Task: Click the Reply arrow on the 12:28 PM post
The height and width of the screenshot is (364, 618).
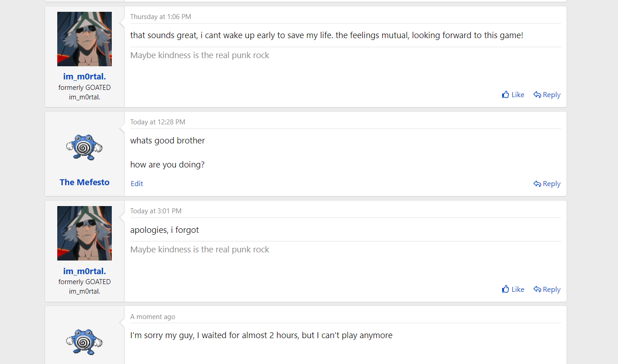Action: pos(537,184)
